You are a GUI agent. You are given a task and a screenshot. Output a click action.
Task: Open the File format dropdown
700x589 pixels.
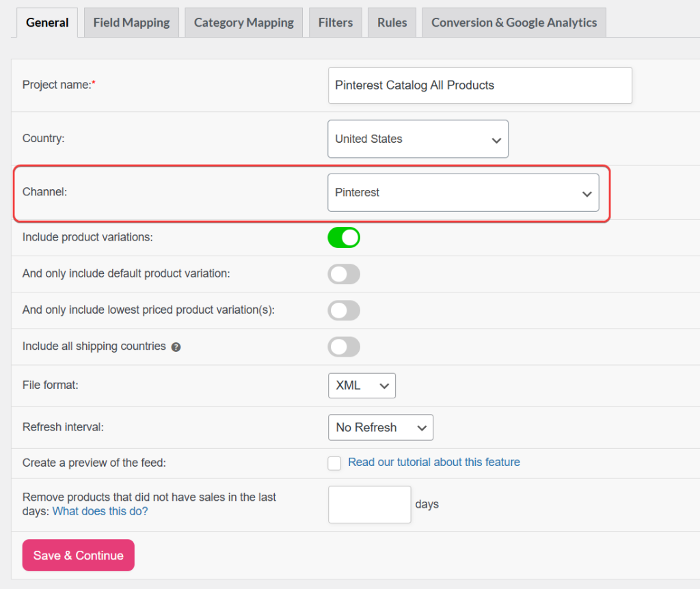(x=362, y=385)
